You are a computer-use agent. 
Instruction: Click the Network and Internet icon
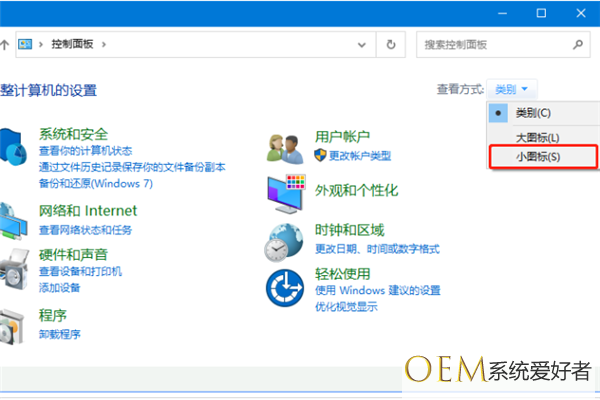[14, 220]
